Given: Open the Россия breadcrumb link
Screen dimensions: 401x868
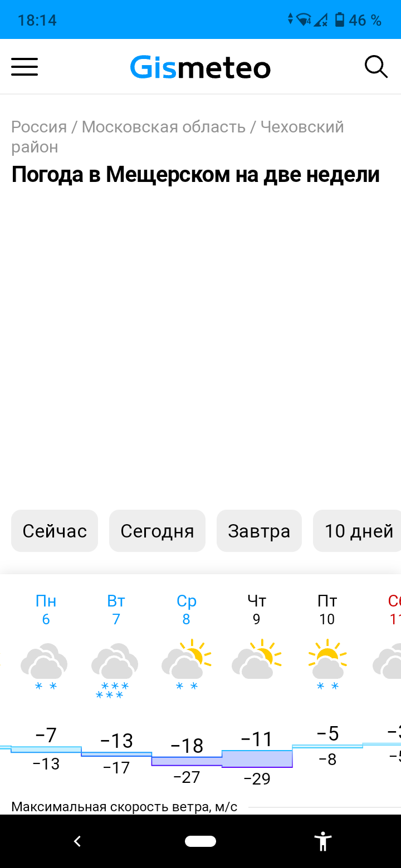Looking at the screenshot, I should pyautogui.click(x=39, y=127).
